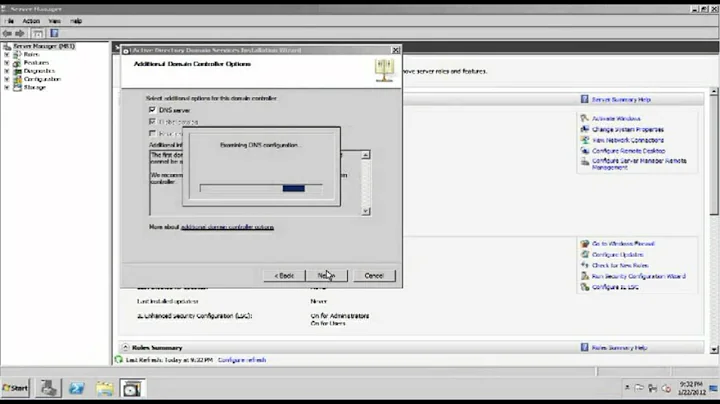Select the Roles icon in tree

[x=17, y=54]
